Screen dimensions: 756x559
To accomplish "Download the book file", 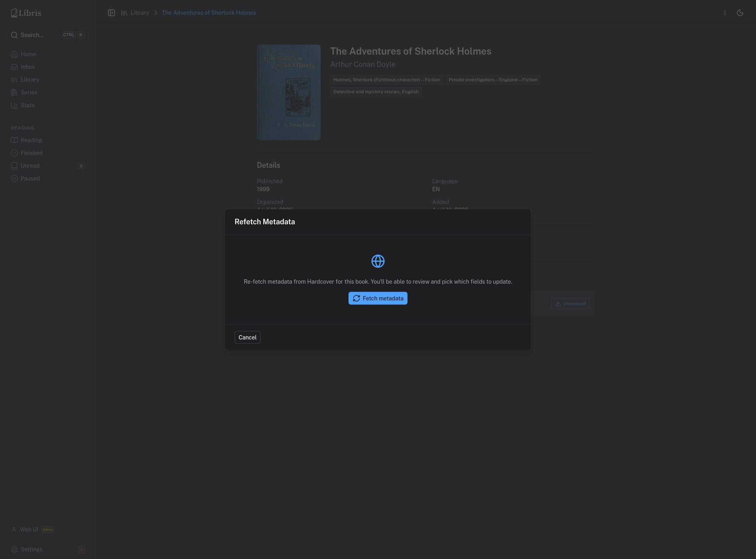I will pos(570,304).
